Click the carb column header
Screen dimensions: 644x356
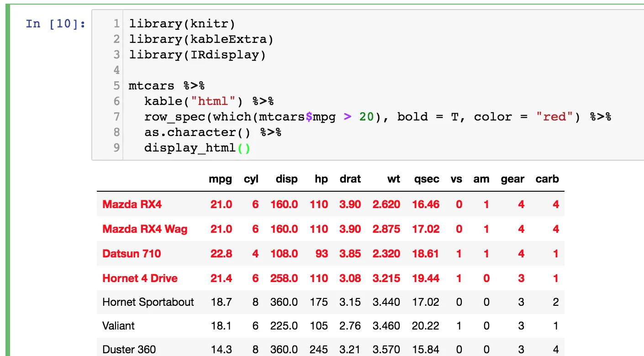[x=547, y=179]
